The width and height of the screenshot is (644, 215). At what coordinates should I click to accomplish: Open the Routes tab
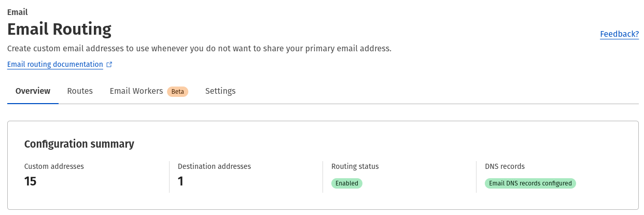(x=80, y=91)
